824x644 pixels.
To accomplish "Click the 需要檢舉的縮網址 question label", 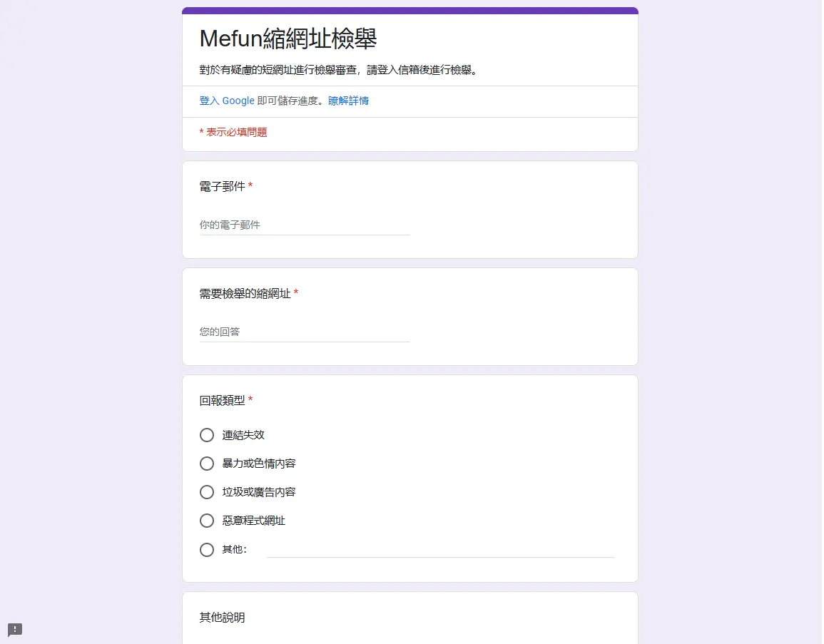I will tap(245, 294).
